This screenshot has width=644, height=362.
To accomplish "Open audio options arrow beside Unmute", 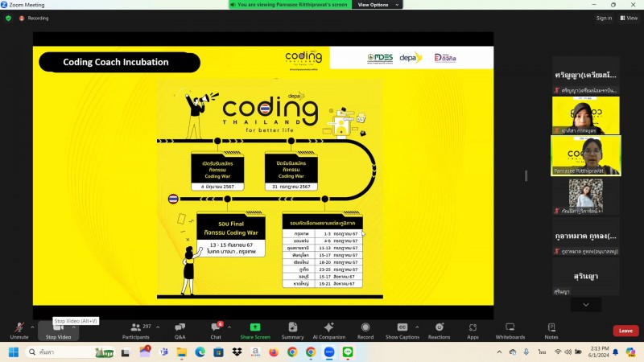I will 32,327.
